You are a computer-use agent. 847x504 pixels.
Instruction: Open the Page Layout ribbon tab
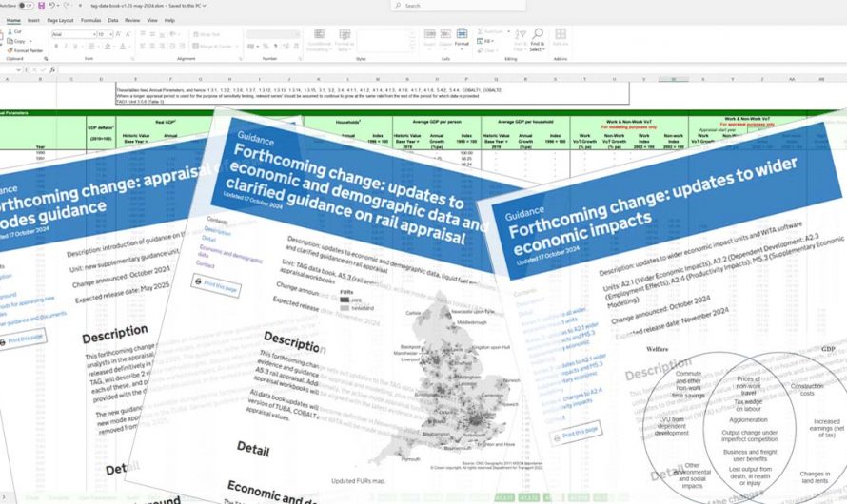click(60, 21)
